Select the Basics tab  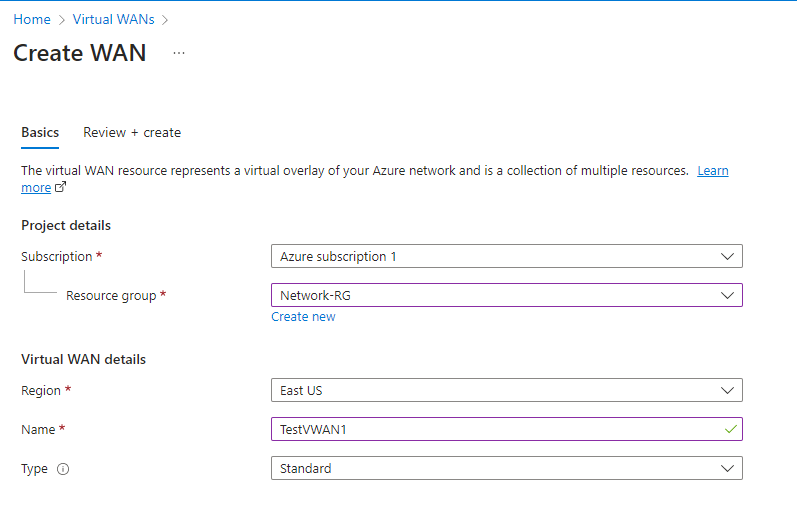(40, 132)
